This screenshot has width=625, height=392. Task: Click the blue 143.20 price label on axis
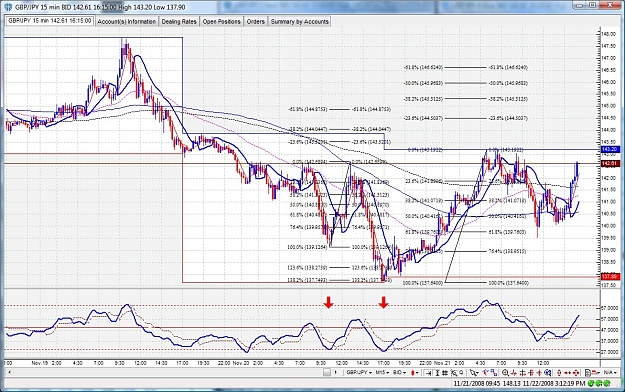(610, 150)
